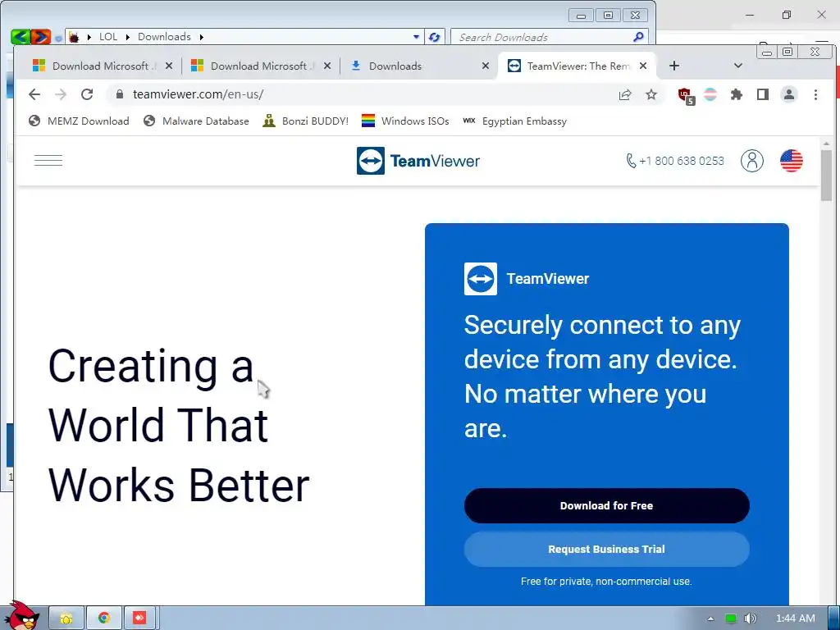Click Request Business Trial button

click(x=606, y=549)
